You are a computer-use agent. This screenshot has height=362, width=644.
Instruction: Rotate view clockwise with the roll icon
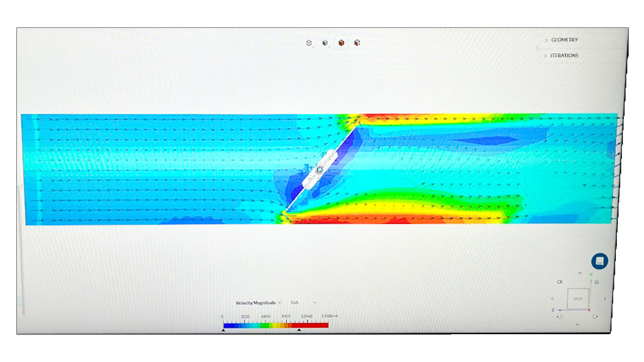pyautogui.click(x=595, y=317)
